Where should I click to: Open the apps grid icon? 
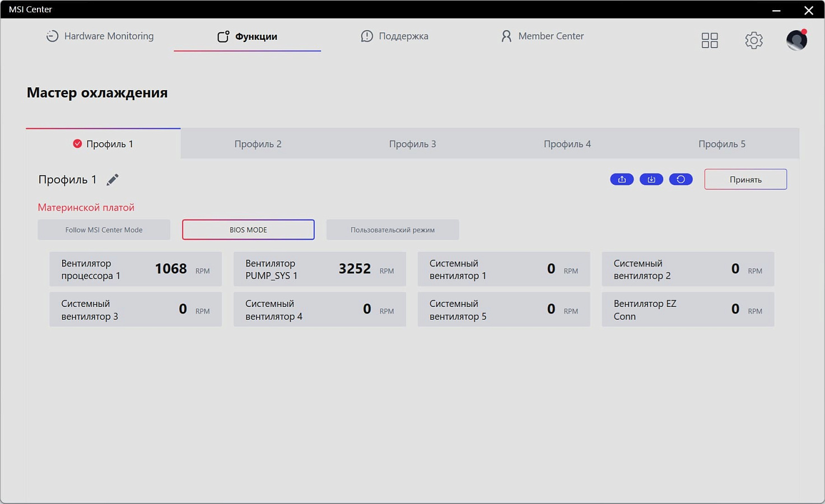click(710, 40)
